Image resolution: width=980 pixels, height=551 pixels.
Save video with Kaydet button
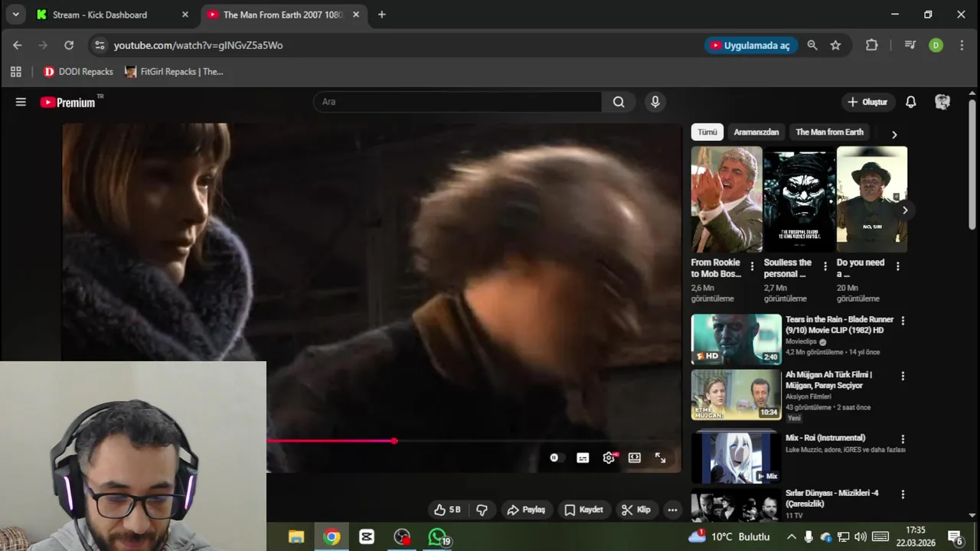[583, 510]
